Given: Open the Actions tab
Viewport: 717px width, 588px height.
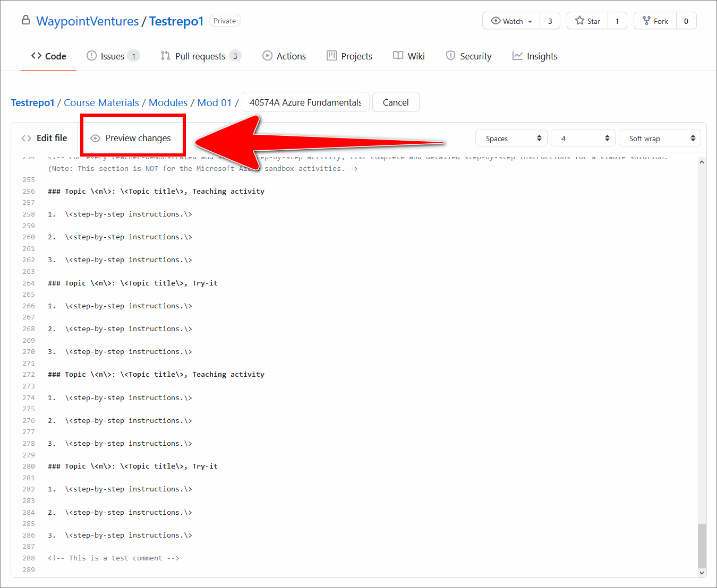Looking at the screenshot, I should 284,56.
